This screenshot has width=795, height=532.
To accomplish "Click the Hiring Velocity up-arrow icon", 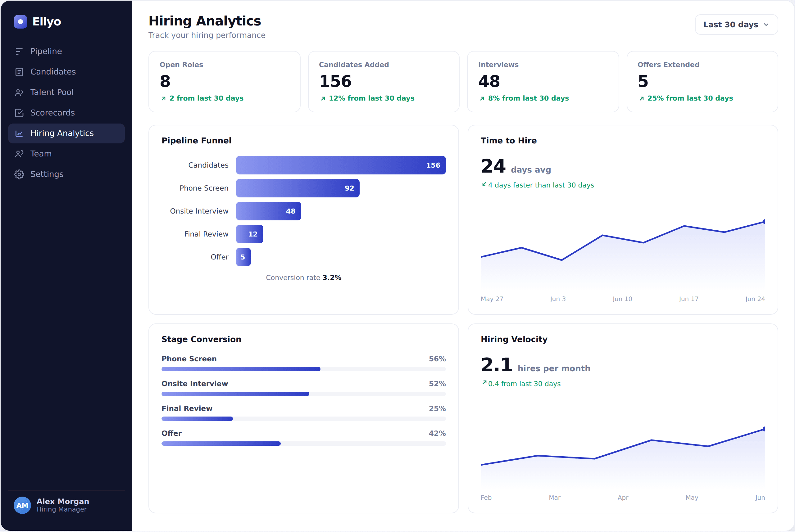I will point(484,383).
